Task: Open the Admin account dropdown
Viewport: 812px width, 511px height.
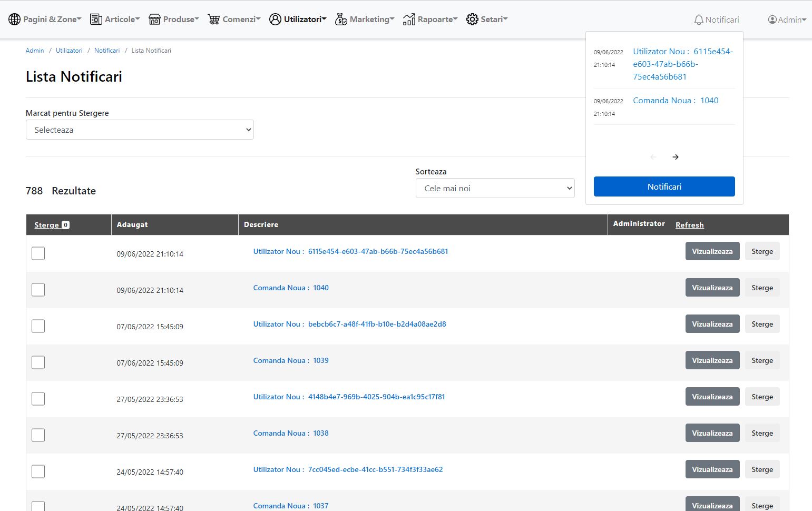Action: [x=787, y=19]
